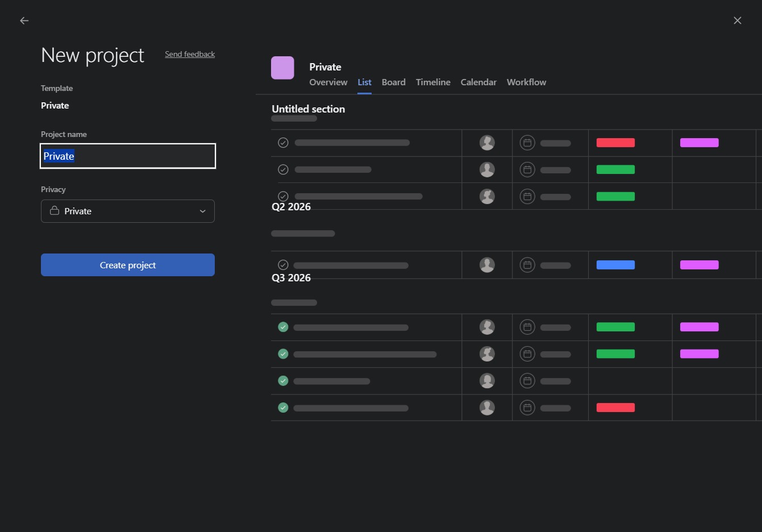This screenshot has width=762, height=532.
Task: Select the List tab
Action: [364, 82]
